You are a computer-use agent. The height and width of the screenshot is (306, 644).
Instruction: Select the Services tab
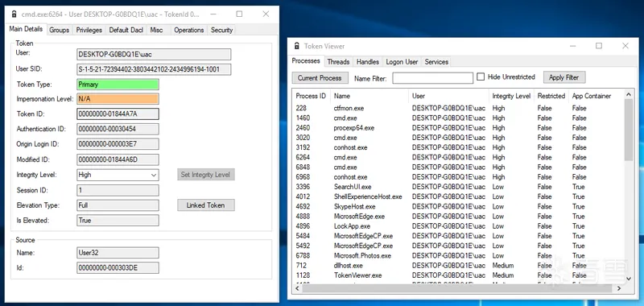[436, 62]
